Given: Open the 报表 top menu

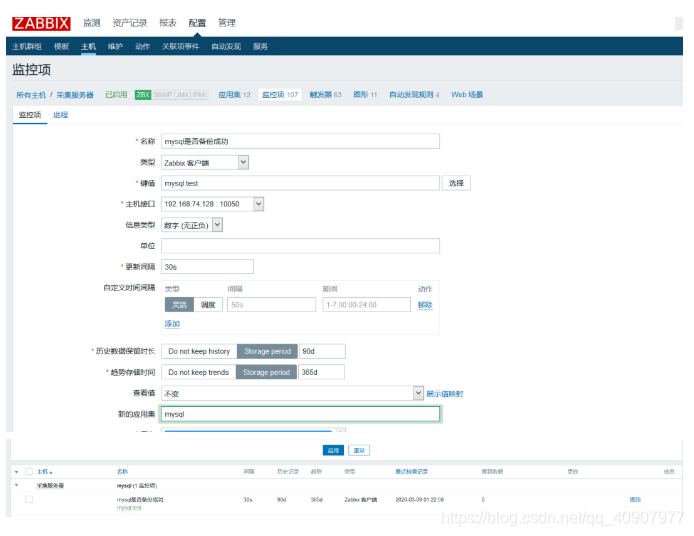Looking at the screenshot, I should (168, 23).
